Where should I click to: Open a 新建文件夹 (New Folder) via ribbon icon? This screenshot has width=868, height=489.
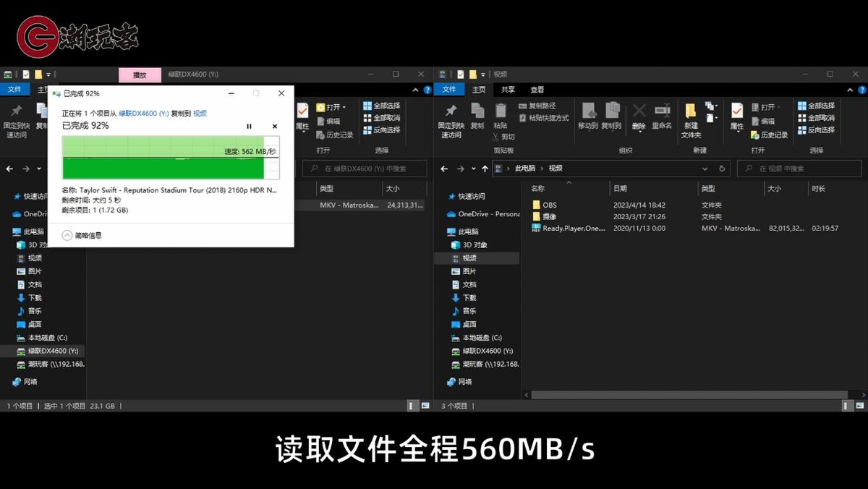[x=692, y=118]
